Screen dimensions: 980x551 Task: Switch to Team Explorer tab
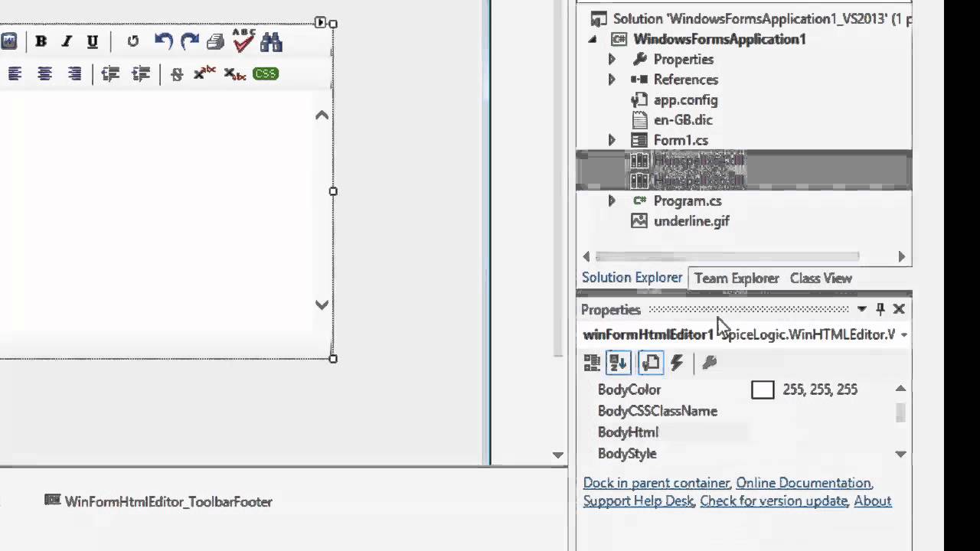coord(737,279)
